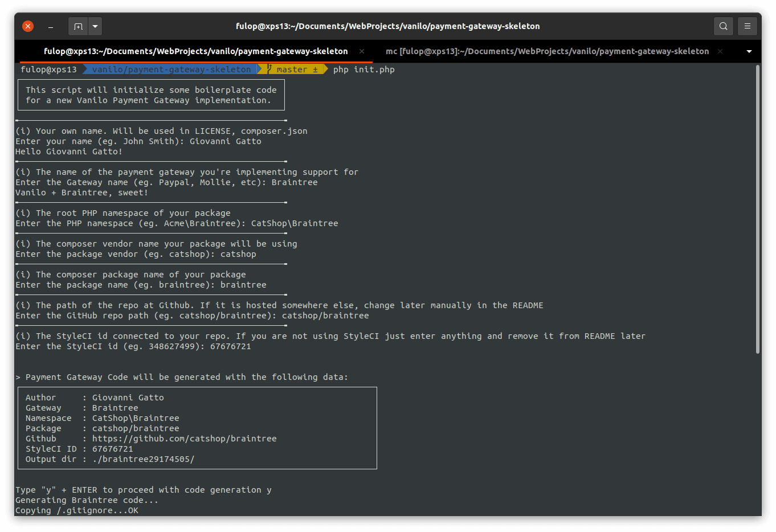Click the 'This script will initialize' intro box

(152, 95)
